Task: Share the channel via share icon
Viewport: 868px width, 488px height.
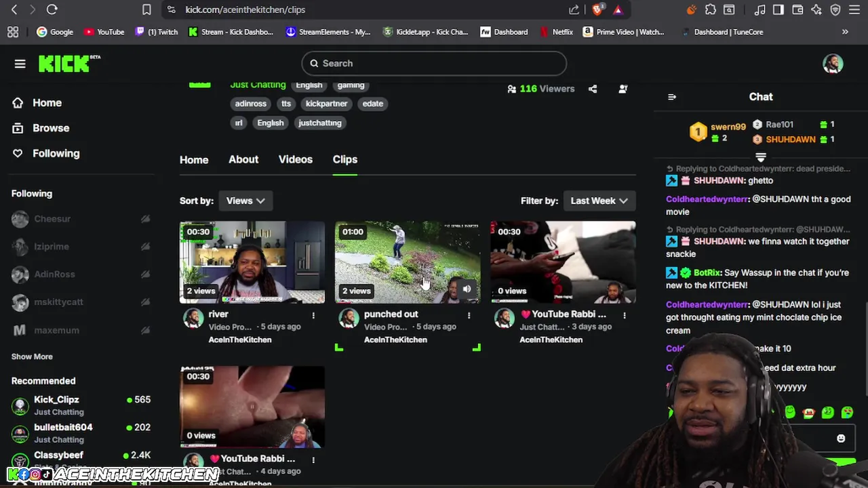Action: (x=593, y=89)
